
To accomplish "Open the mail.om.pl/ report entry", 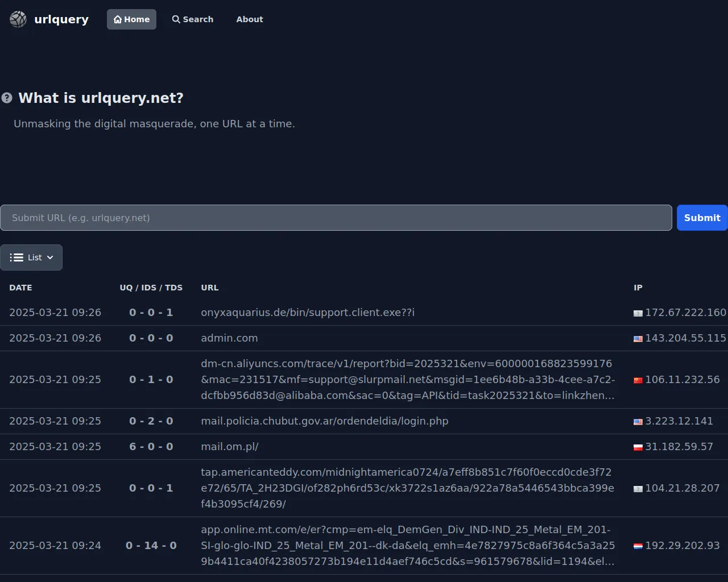I will pos(230,447).
